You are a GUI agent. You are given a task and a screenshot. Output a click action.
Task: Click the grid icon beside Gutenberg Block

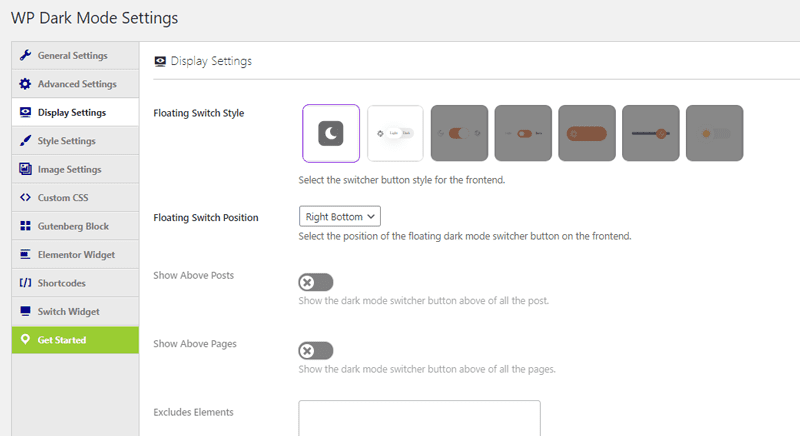(25, 226)
